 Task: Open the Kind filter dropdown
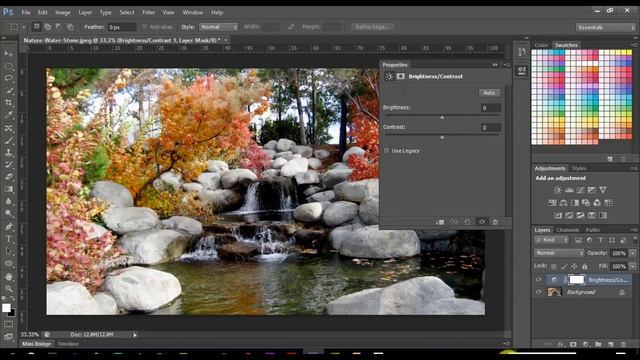[551, 240]
